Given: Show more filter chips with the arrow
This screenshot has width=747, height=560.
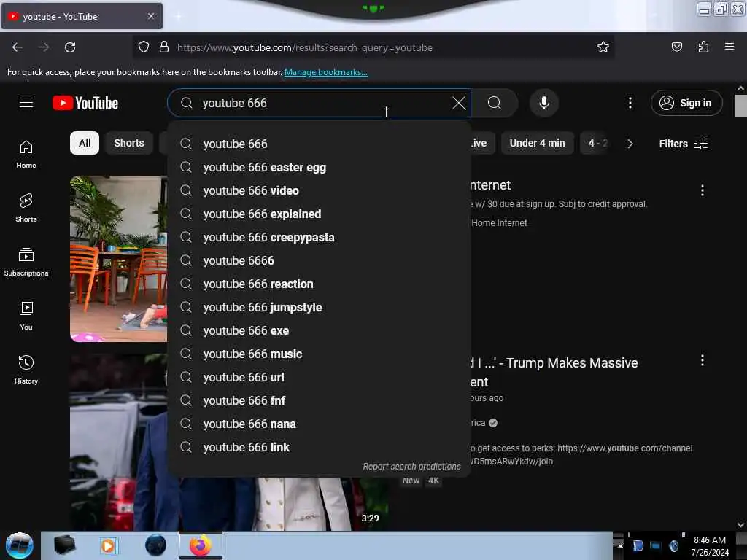Looking at the screenshot, I should pyautogui.click(x=630, y=144).
